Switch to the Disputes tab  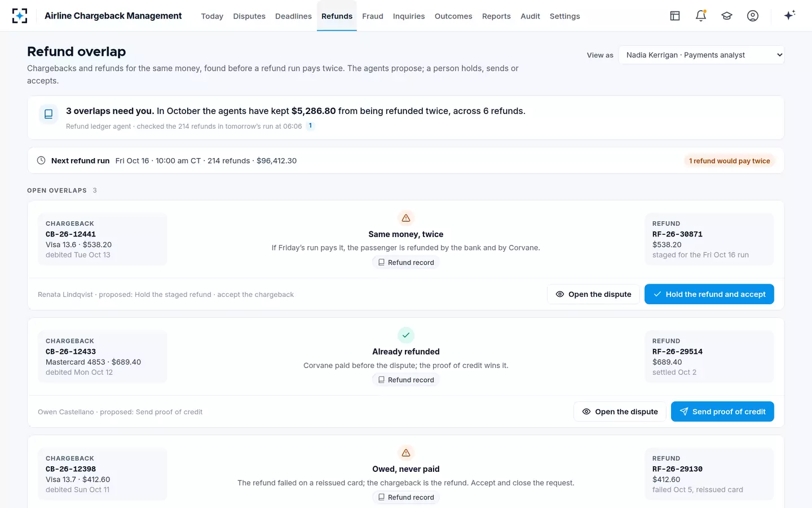click(249, 16)
